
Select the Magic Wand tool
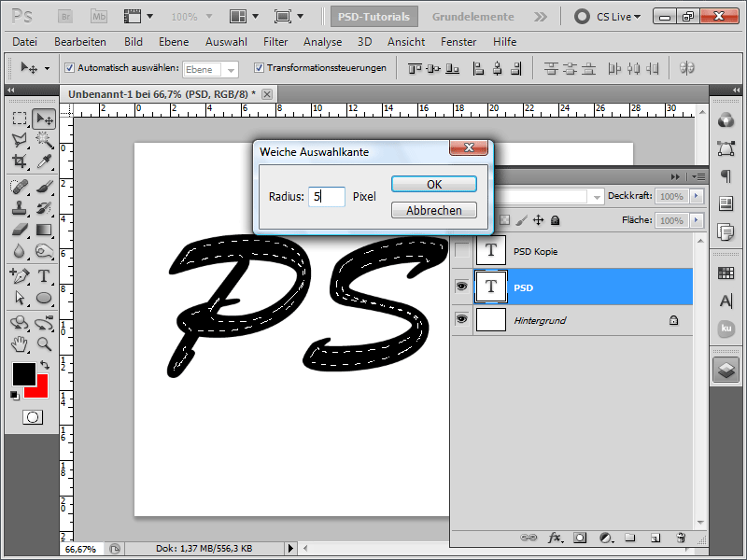pos(44,140)
